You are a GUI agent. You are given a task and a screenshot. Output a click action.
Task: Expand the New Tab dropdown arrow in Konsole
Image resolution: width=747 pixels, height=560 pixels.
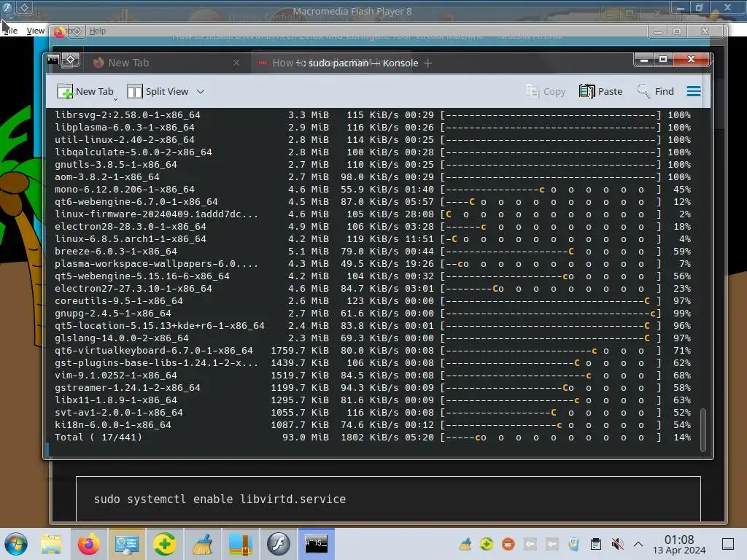point(115,99)
